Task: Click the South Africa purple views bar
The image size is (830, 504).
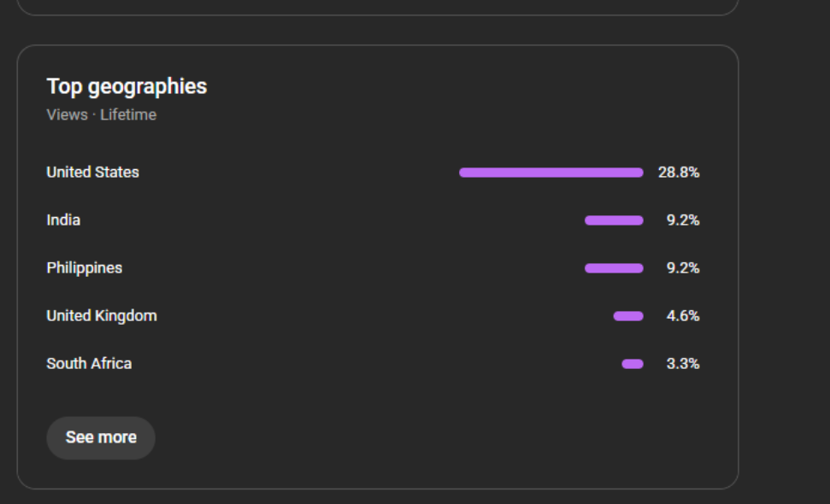Action: coord(633,364)
